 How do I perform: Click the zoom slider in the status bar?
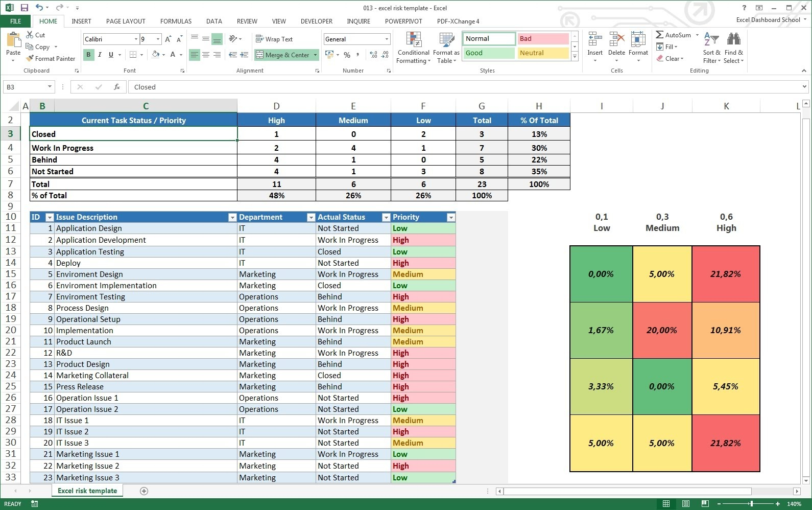[x=751, y=504]
